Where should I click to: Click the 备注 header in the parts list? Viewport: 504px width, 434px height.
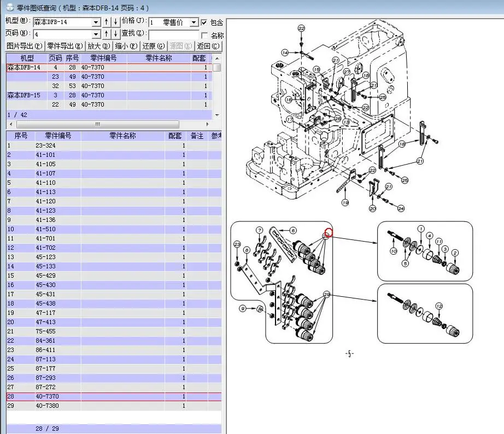(x=197, y=136)
